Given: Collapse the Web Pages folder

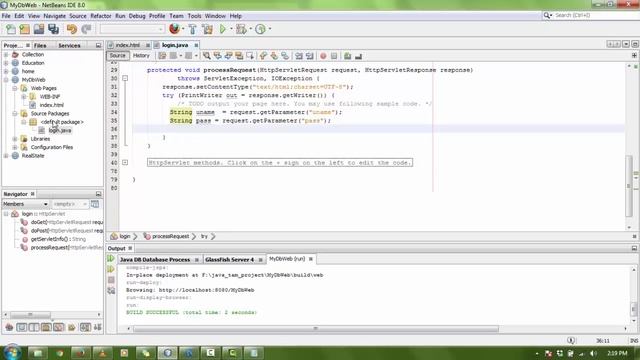Looking at the screenshot, I should (15, 88).
